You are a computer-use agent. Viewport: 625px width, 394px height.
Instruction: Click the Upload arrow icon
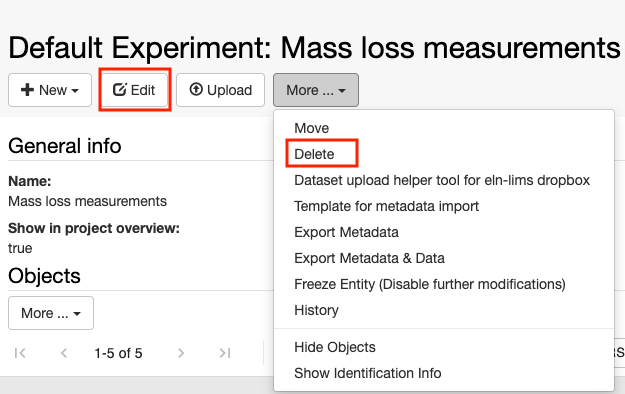click(196, 89)
